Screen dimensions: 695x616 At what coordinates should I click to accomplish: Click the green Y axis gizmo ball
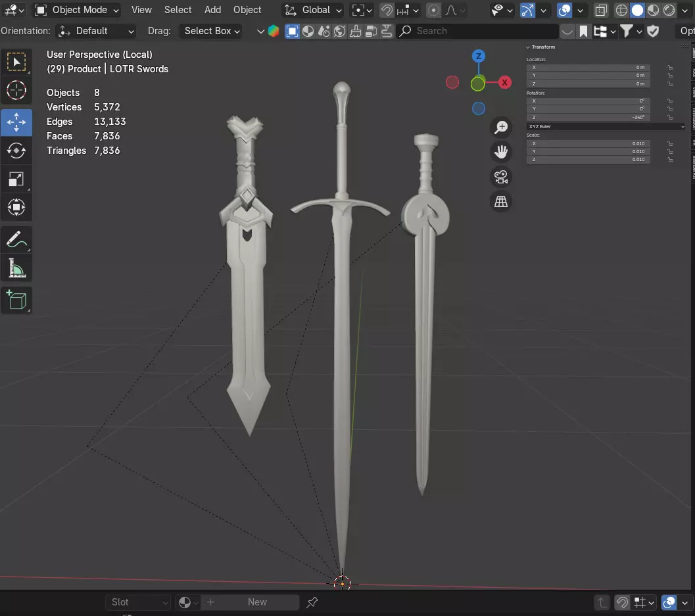pyautogui.click(x=477, y=83)
